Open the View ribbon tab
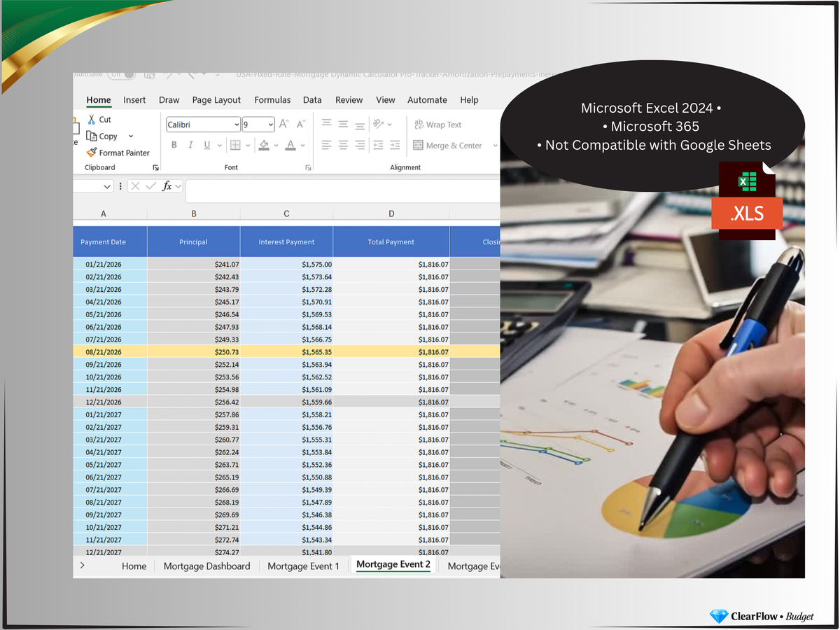Viewport: 840px width, 630px height. [385, 100]
